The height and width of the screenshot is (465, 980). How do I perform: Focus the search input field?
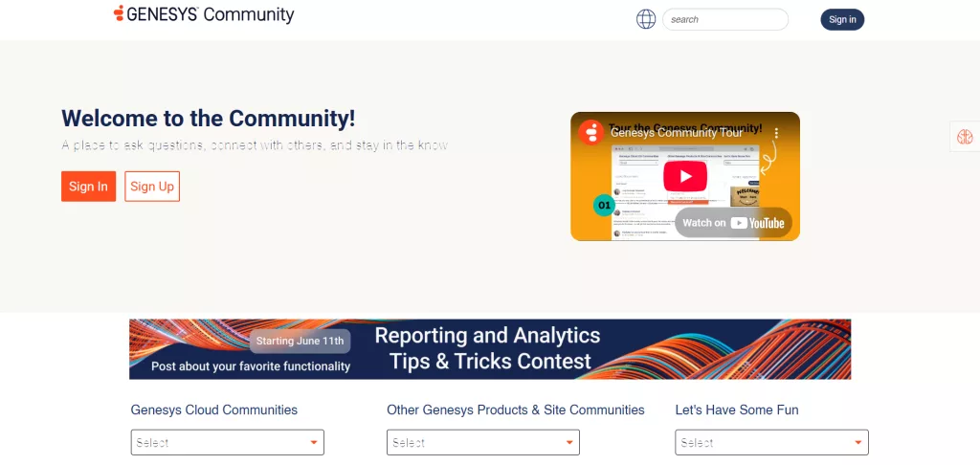pos(725,19)
